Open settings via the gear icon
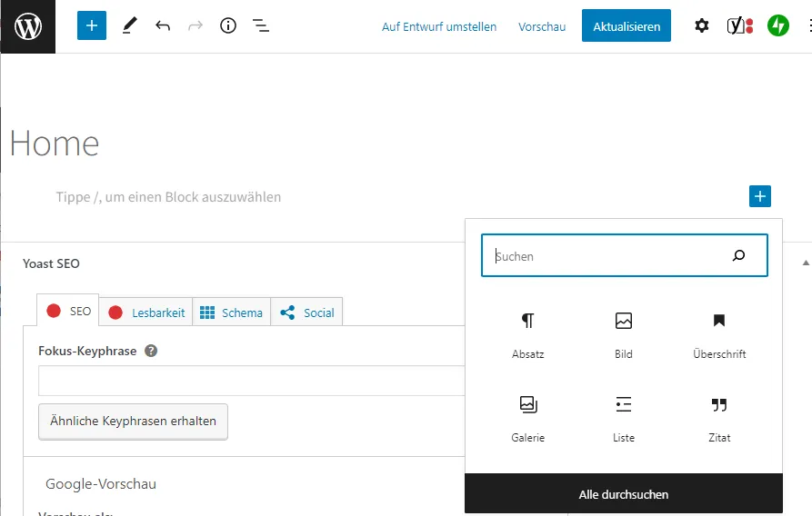The height and width of the screenshot is (516, 812). click(701, 25)
